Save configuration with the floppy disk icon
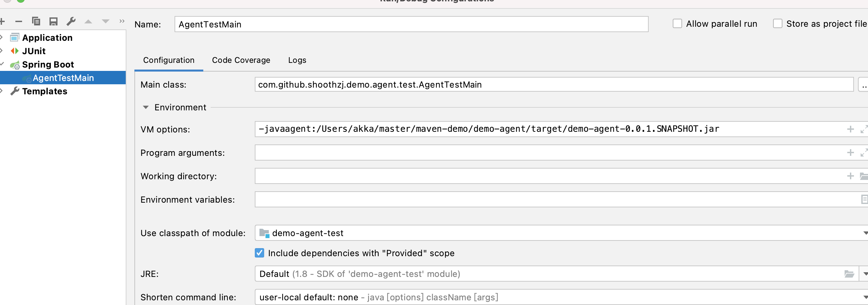The height and width of the screenshot is (305, 868). (x=53, y=21)
